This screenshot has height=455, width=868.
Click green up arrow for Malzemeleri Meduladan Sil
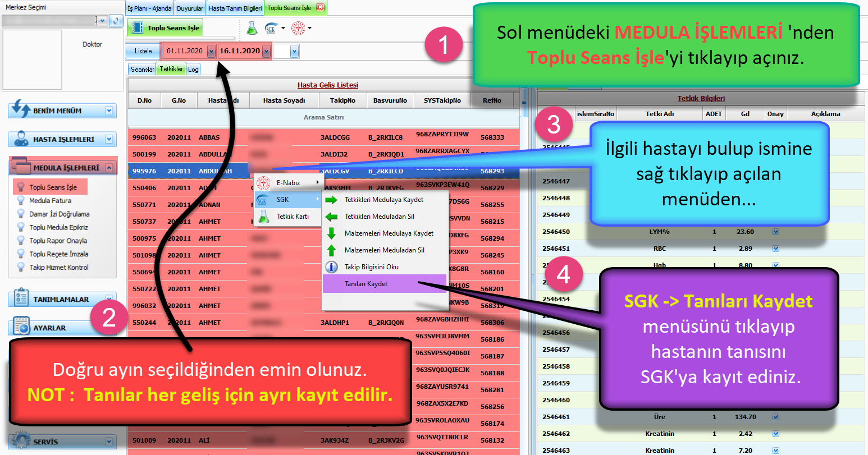331,250
